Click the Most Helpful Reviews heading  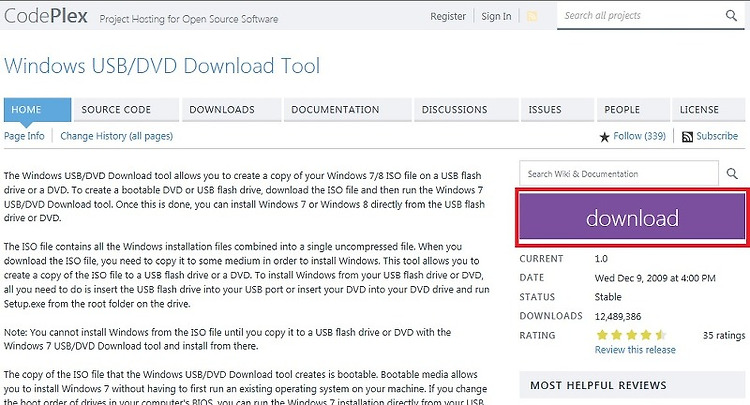[x=598, y=385]
